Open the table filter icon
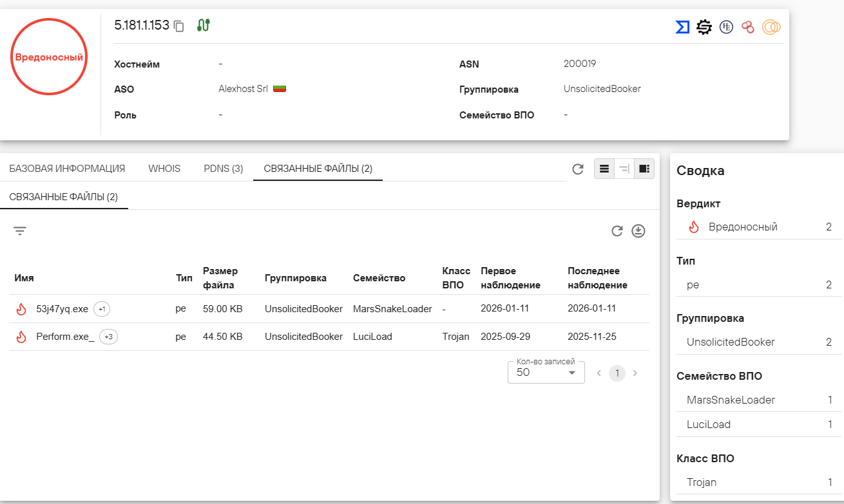Image resolution: width=844 pixels, height=504 pixels. pyautogui.click(x=20, y=231)
